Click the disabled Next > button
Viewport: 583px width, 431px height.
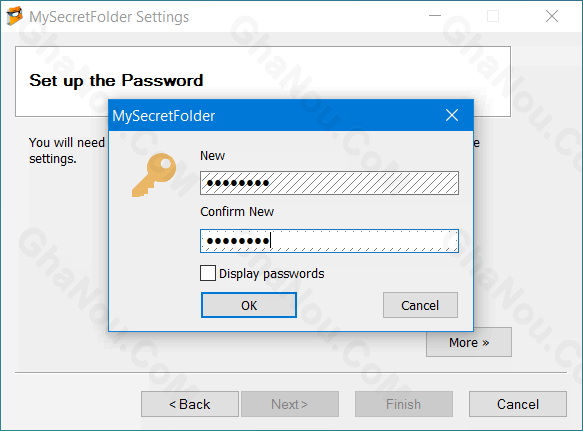290,404
